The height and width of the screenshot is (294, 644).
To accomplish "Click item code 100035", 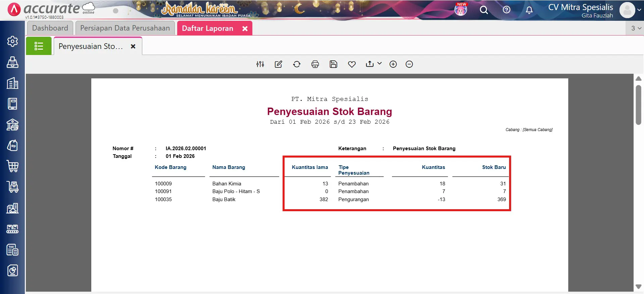I will [x=163, y=199].
